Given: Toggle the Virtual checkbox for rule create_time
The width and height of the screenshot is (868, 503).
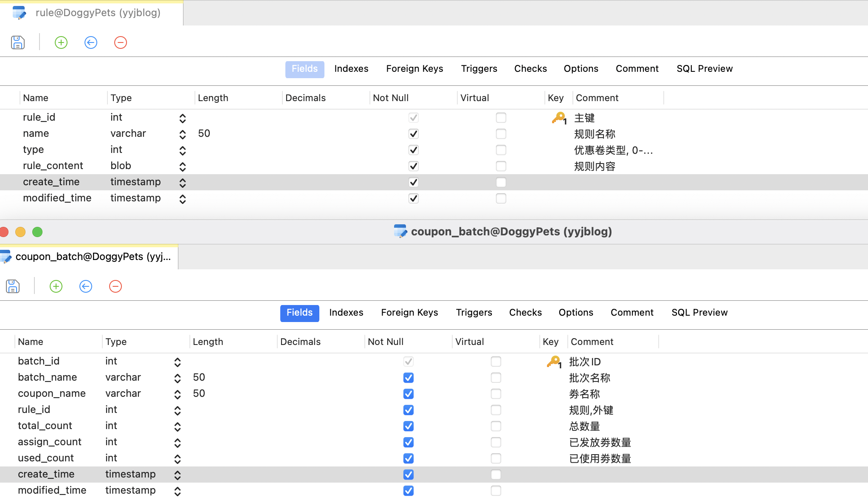Looking at the screenshot, I should click(x=501, y=182).
